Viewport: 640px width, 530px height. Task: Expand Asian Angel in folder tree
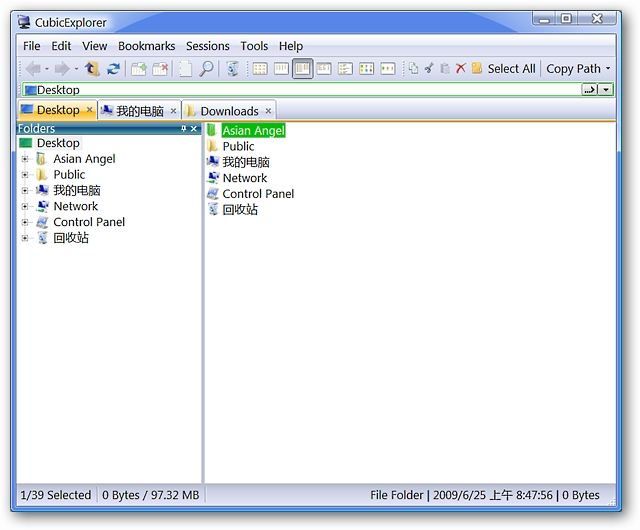tap(25, 159)
